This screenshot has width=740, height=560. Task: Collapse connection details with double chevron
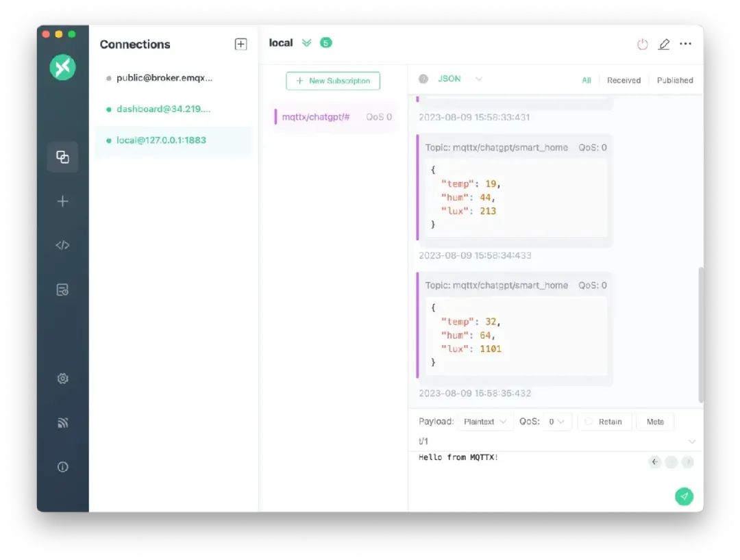[307, 43]
